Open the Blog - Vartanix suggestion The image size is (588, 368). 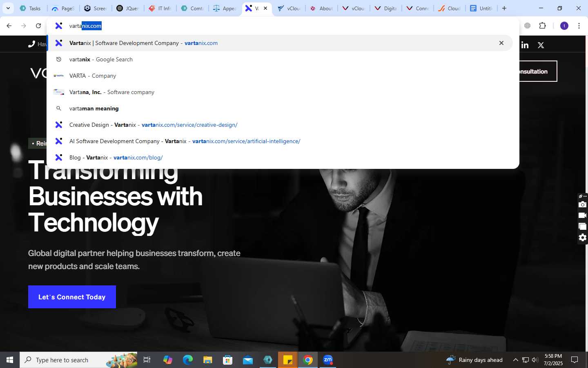tap(280, 157)
